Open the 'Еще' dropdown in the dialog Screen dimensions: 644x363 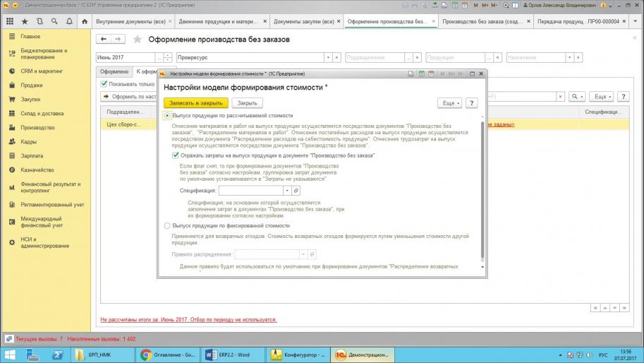[449, 103]
